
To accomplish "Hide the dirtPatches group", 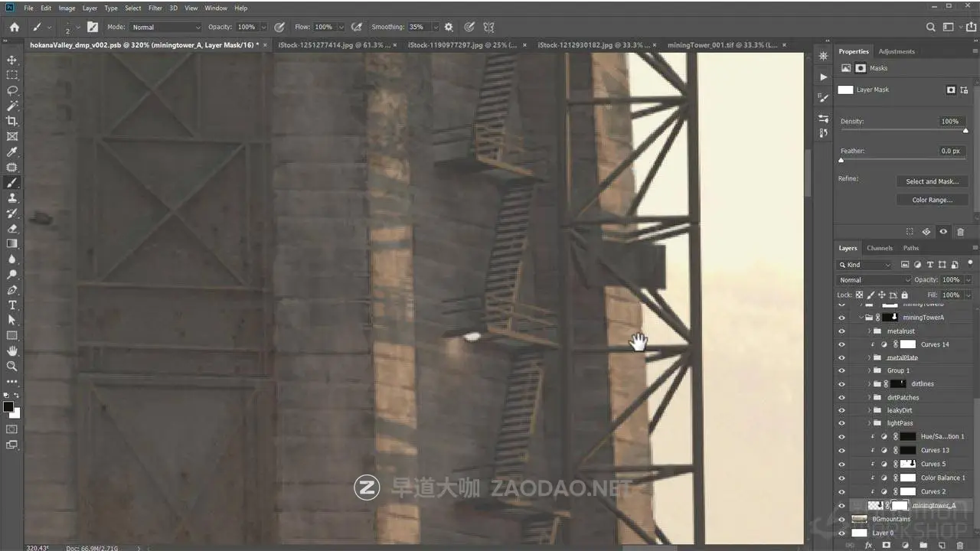I will coord(841,397).
